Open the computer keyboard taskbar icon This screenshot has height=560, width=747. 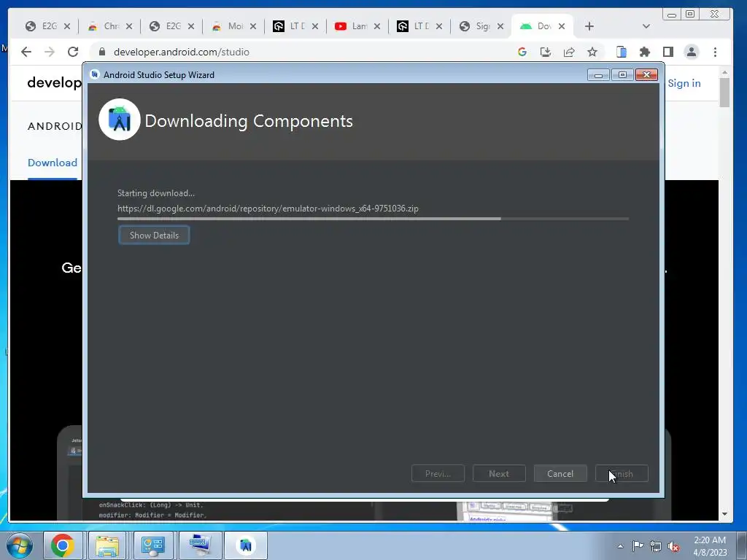[201, 545]
